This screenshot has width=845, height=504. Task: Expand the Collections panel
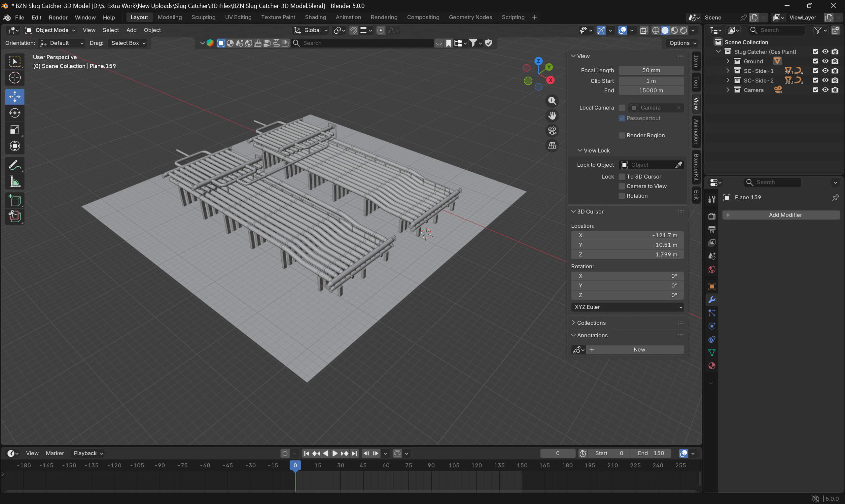click(x=591, y=323)
